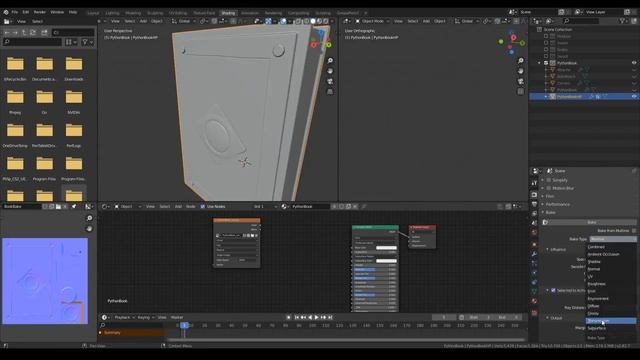The image size is (640, 360).
Task: Click file browser path field
Action: click(73, 32)
